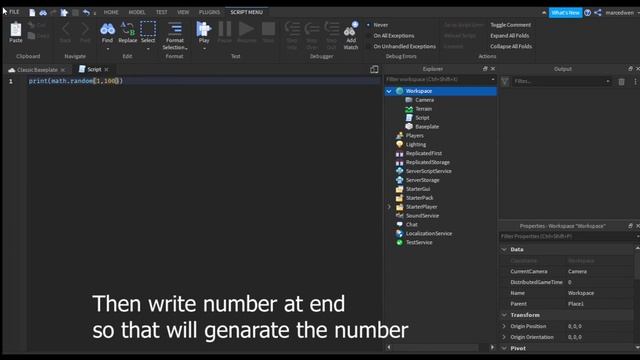Close the Script tab
The image size is (640, 360).
[x=107, y=70]
